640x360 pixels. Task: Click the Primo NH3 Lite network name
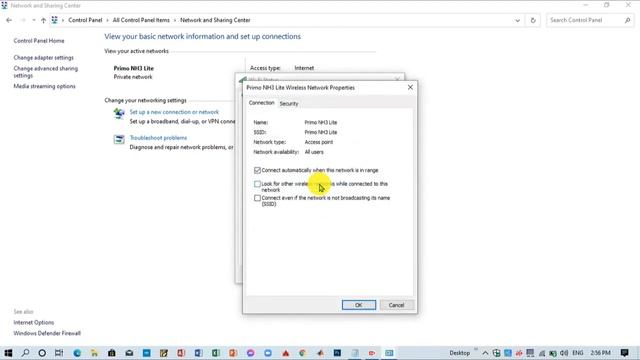tap(133, 68)
